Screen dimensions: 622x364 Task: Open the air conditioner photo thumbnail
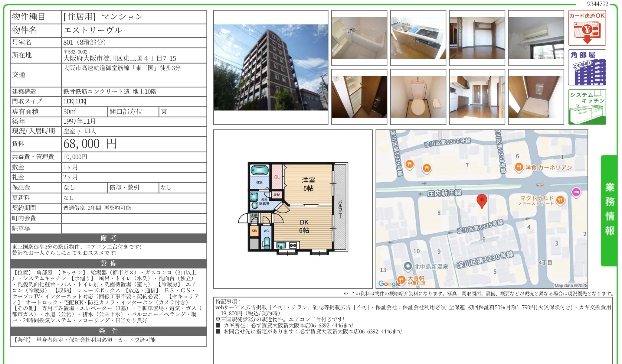click(536, 38)
